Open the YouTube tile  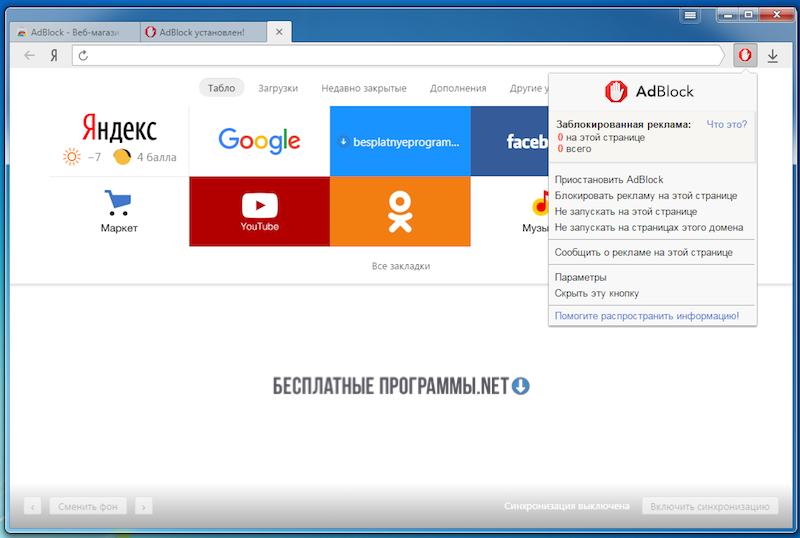[259, 211]
